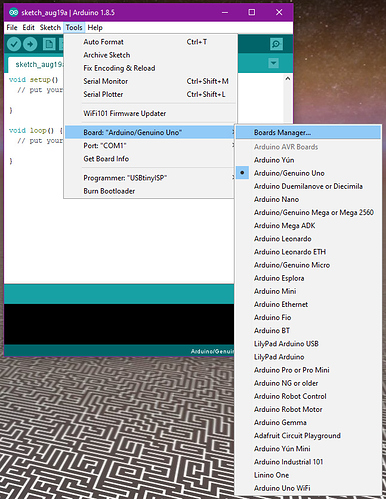Select Arduino Duemilanove or Diecimila
386x499 pixels.
click(x=308, y=186)
